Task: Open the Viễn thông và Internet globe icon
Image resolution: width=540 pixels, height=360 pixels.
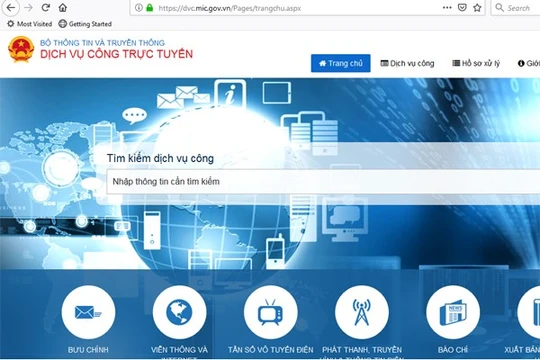Action: click(x=179, y=312)
